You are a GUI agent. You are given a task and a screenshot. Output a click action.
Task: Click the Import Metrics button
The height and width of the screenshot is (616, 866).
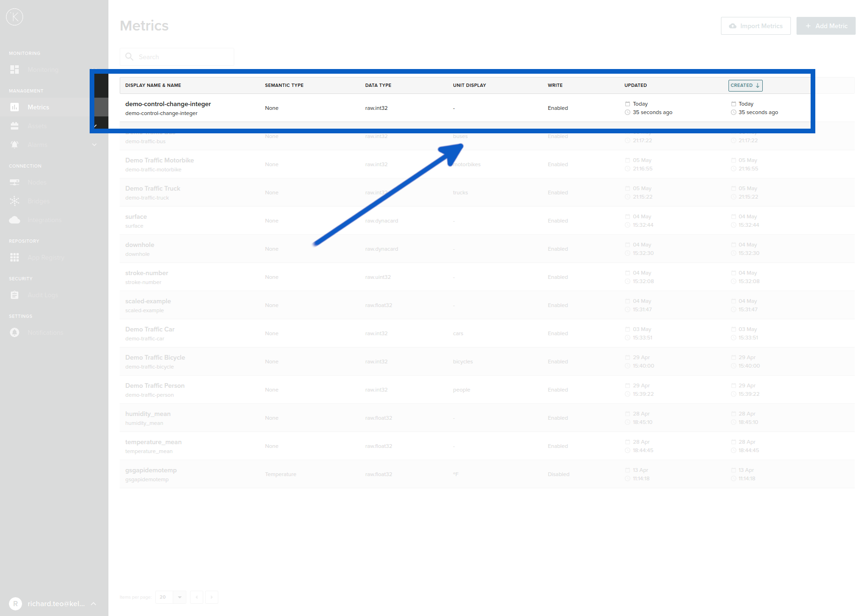pyautogui.click(x=755, y=26)
